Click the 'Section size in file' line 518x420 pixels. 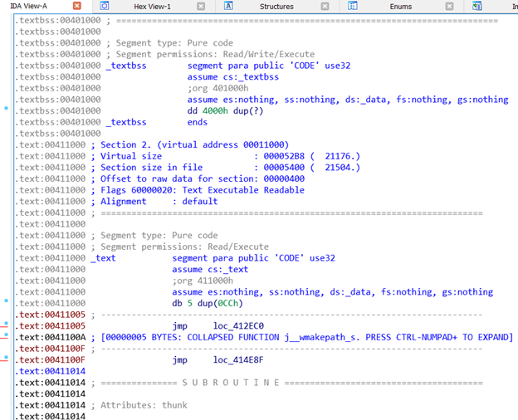(230, 167)
